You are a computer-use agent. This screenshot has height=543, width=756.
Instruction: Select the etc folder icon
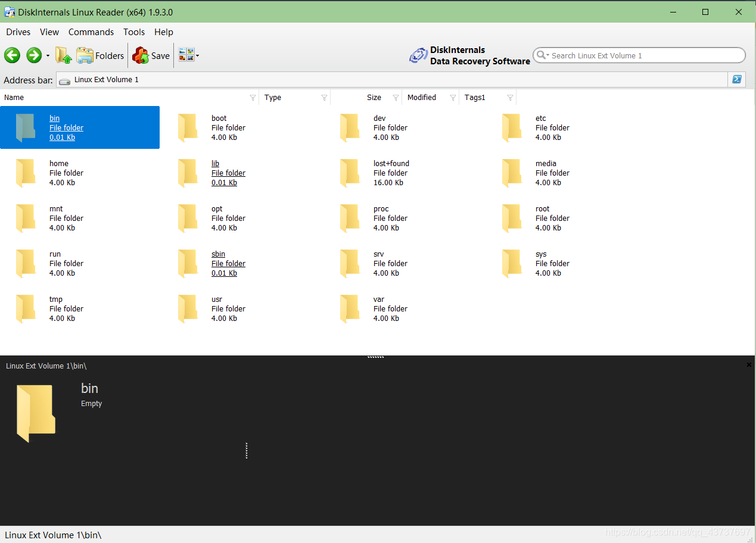pos(512,127)
